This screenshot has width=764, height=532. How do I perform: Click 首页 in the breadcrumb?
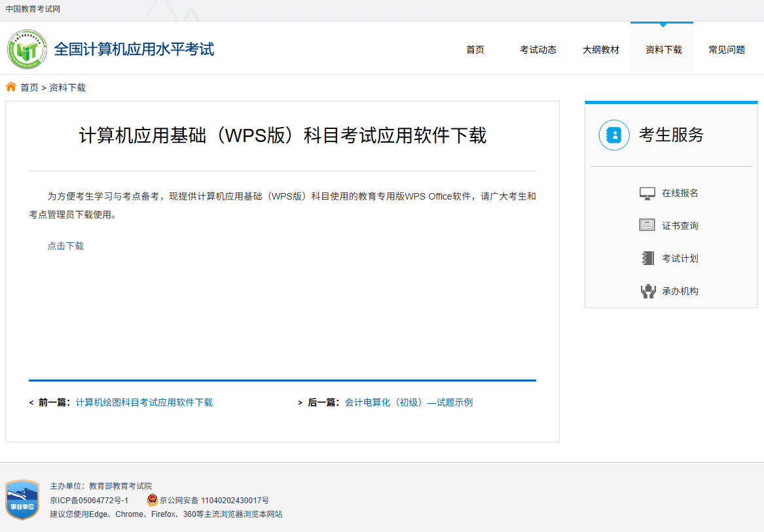pos(29,88)
